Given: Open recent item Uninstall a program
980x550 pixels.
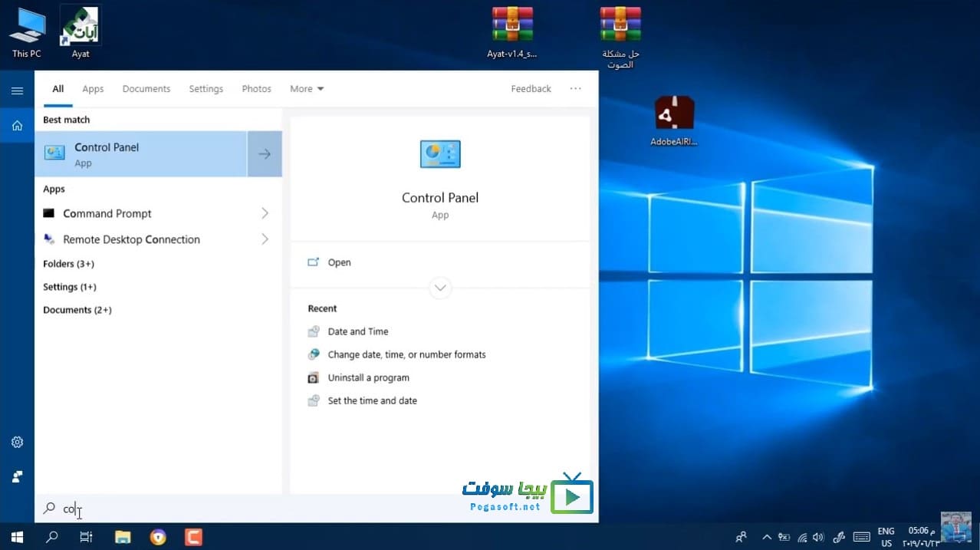Looking at the screenshot, I should tap(368, 377).
